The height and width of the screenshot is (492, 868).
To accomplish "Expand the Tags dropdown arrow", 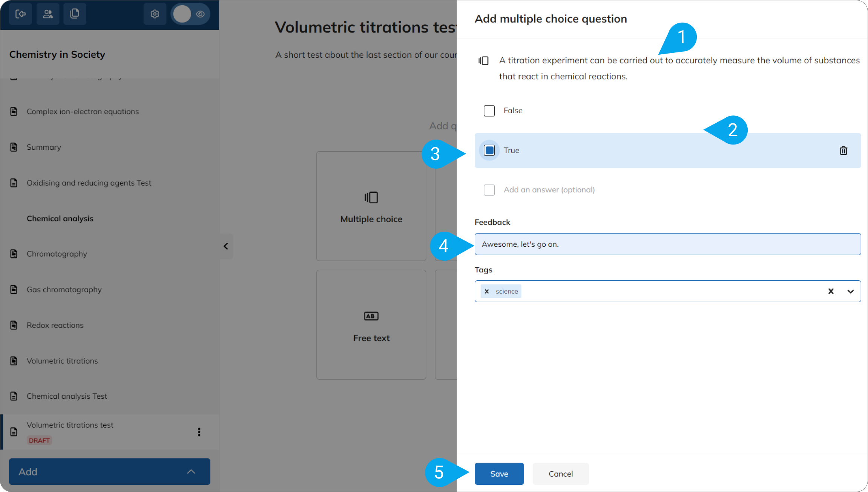I will [x=851, y=291].
